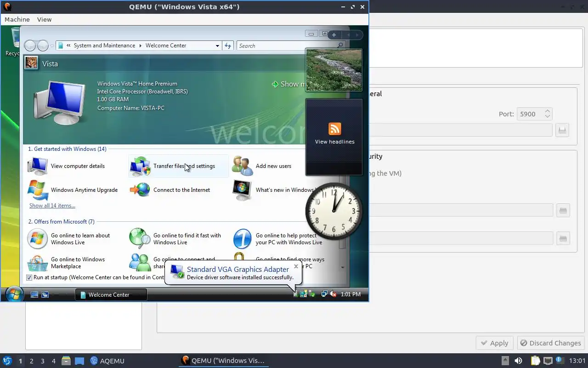The height and width of the screenshot is (368, 588).
Task: Open the address bar history dropdown
Action: pos(217,46)
